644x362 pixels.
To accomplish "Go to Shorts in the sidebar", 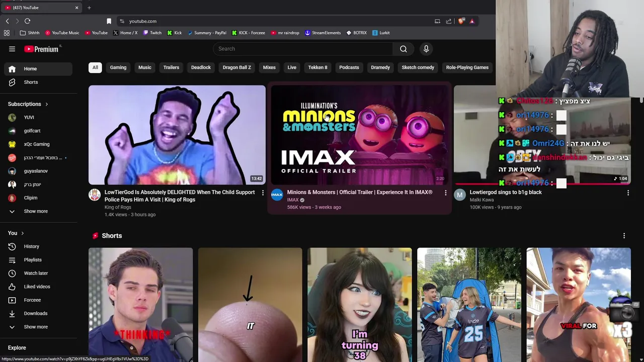I will click(x=38, y=82).
